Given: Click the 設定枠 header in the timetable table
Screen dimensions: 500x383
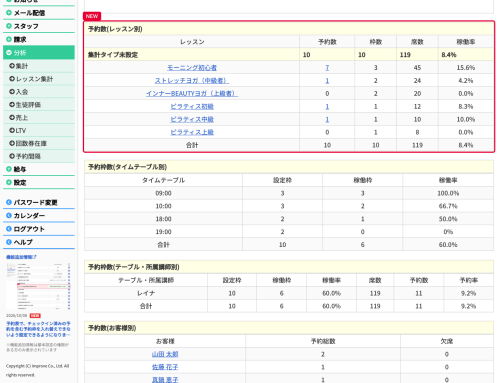Looking at the screenshot, I should (x=282, y=180).
